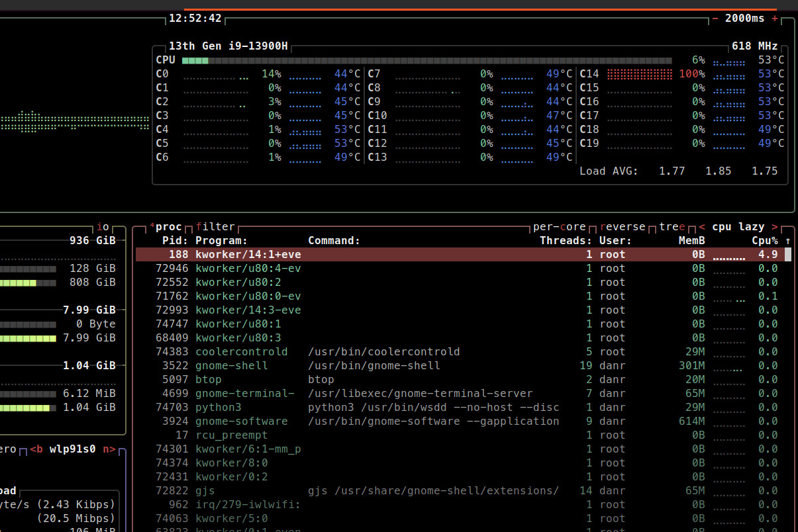
Task: Toggle per-core process CPU display
Action: 560,226
